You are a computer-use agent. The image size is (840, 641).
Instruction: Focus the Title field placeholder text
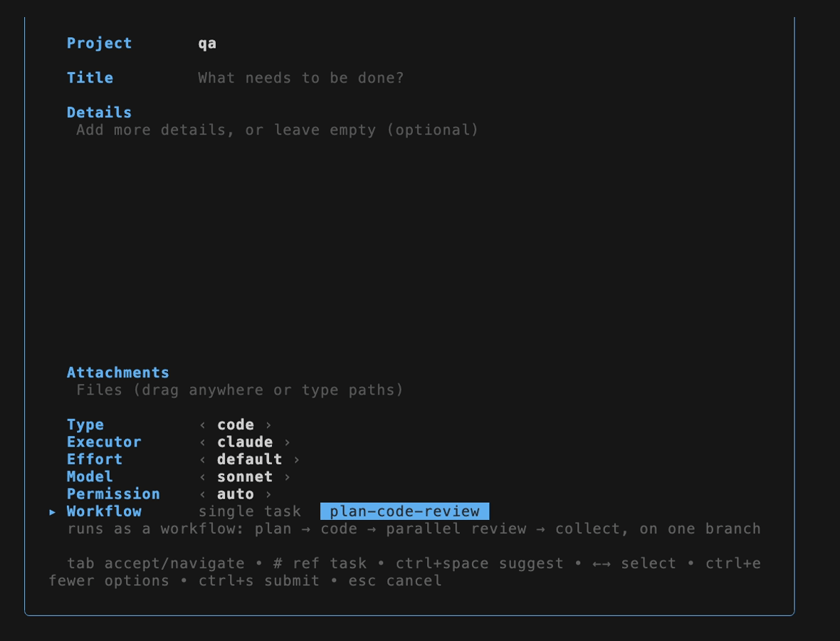tap(300, 78)
